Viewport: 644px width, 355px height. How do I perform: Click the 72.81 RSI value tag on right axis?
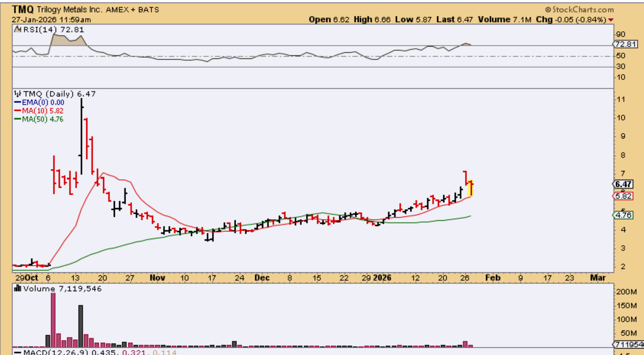click(625, 44)
